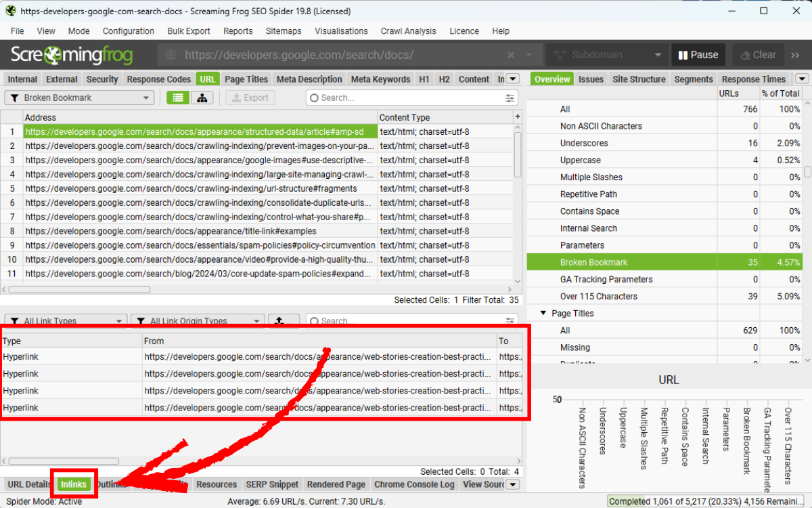The width and height of the screenshot is (812, 508).
Task: Expand the toolbar with the chevron icon
Action: [x=796, y=54]
